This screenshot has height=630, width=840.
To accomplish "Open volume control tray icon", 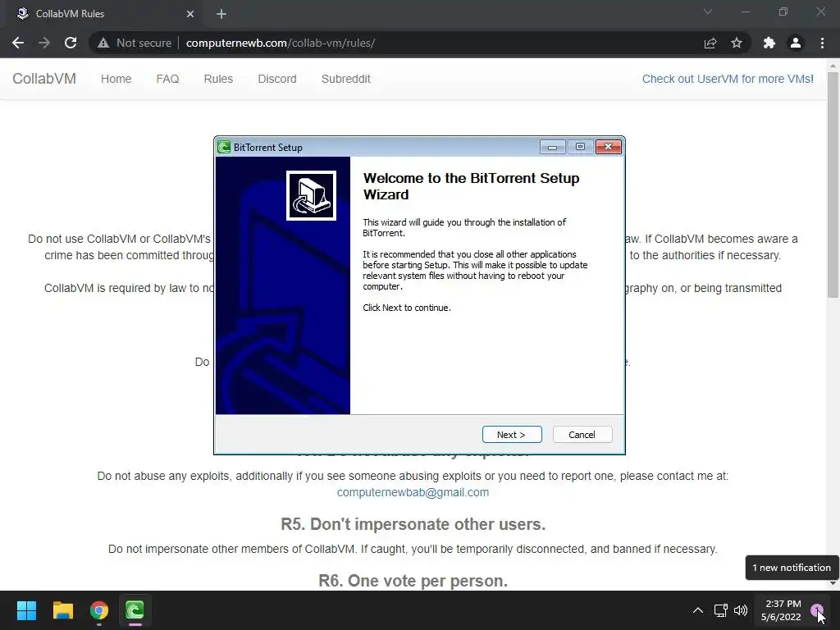I will [741, 610].
